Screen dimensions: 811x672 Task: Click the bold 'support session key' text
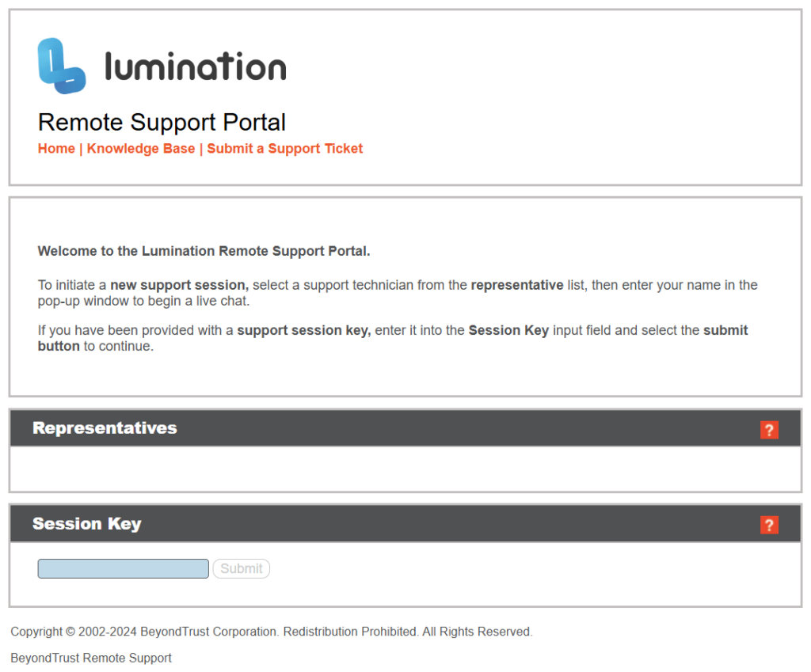(x=304, y=330)
